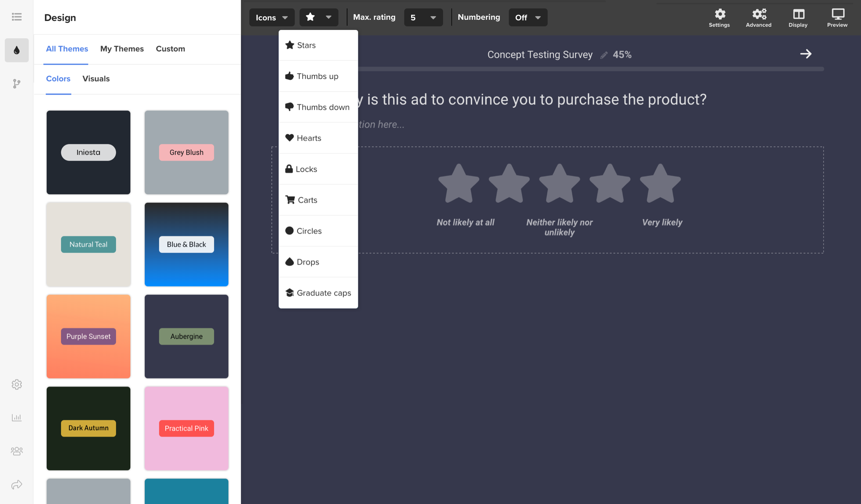Open the results bar chart sidebar icon
The height and width of the screenshot is (504, 861).
click(x=17, y=418)
